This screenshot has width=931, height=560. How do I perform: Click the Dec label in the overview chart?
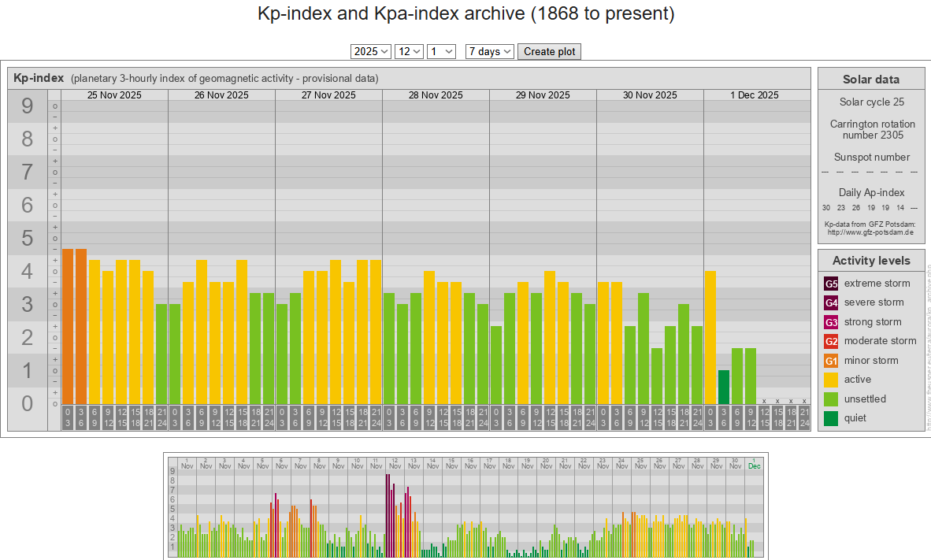pyautogui.click(x=754, y=465)
